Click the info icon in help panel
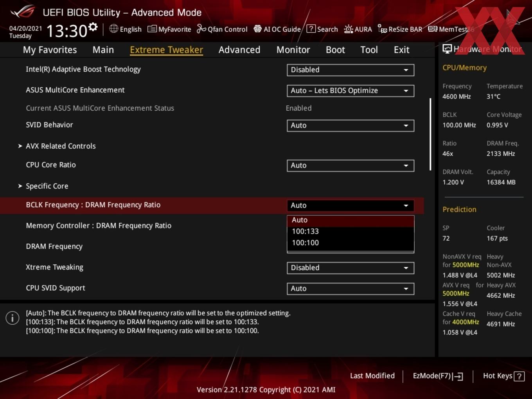Viewport: 532px width, 399px height. [x=13, y=318]
